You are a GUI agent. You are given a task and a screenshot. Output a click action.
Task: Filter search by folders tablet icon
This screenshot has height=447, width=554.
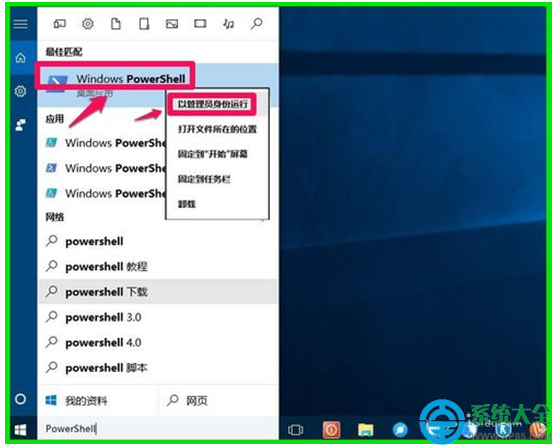[x=144, y=24]
